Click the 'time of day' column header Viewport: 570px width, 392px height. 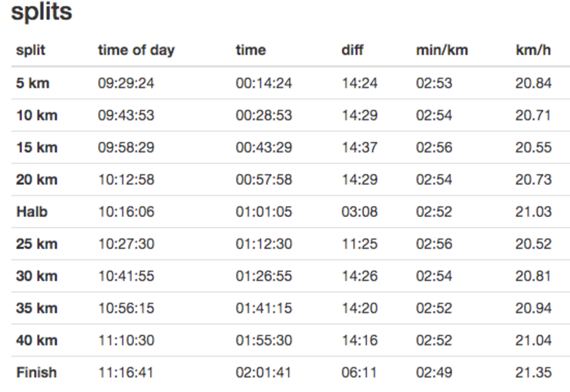(136, 50)
